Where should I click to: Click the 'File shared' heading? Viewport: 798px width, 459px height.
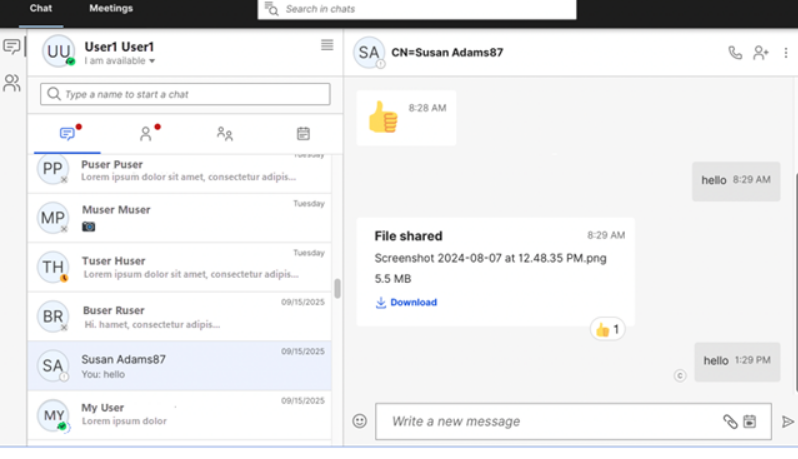point(408,236)
